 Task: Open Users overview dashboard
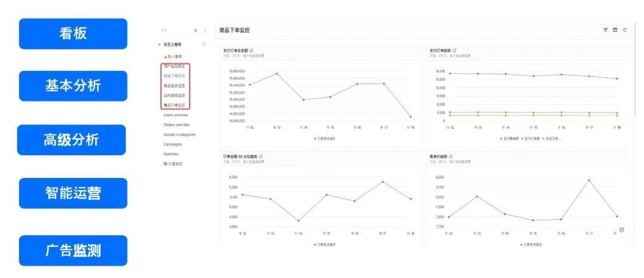point(176,115)
